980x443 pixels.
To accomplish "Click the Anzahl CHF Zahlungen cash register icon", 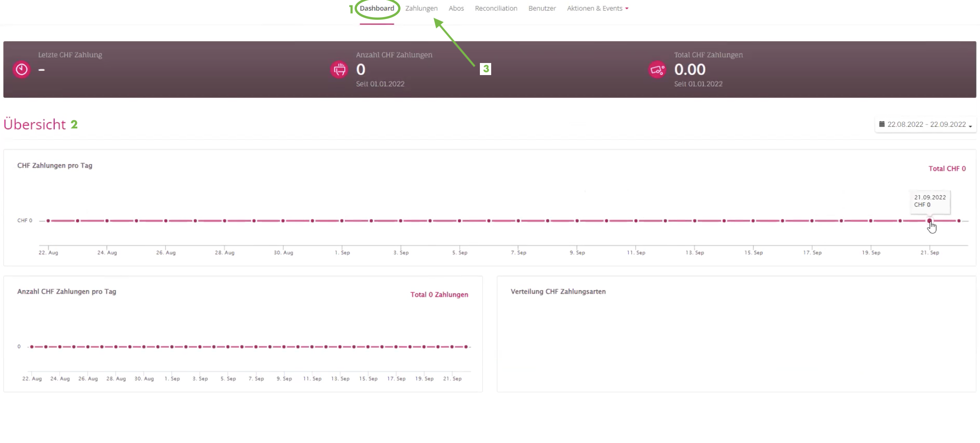I will point(339,70).
